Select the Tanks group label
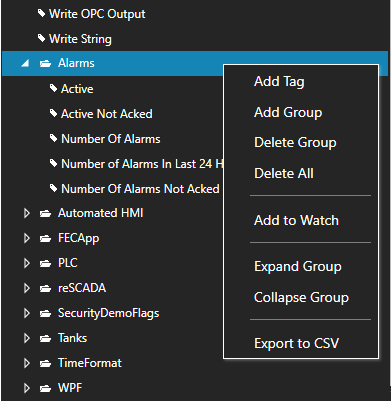 (72, 338)
